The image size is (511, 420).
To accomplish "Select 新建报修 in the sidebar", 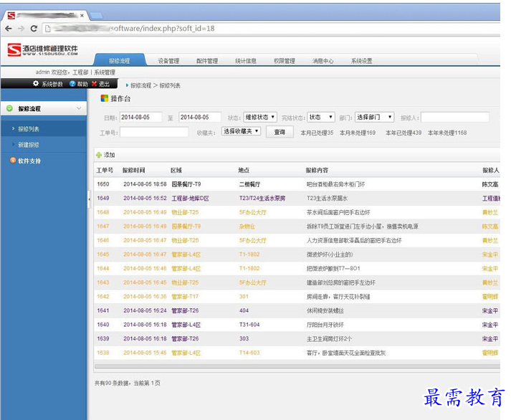I will 29,145.
